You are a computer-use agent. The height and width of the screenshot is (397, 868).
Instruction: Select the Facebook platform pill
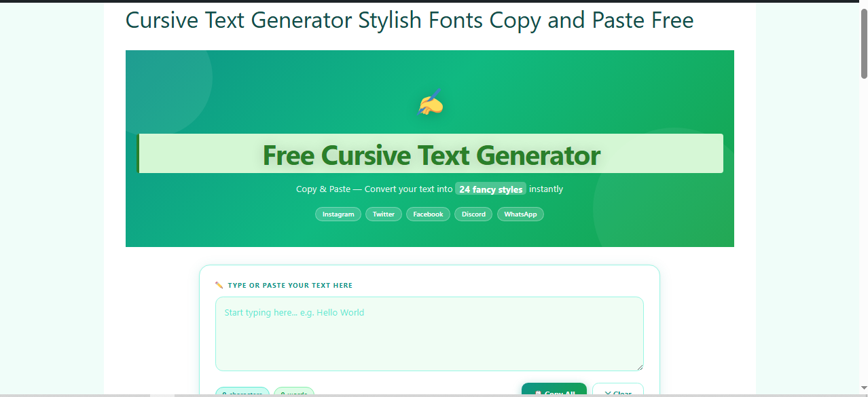click(428, 214)
